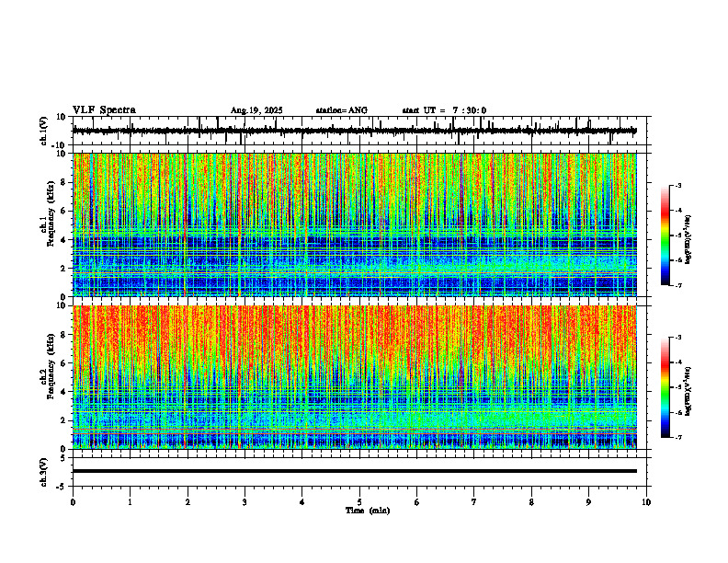Click time axis tick label '10'
Viewport: 728px width, 563px height.
(x=646, y=502)
